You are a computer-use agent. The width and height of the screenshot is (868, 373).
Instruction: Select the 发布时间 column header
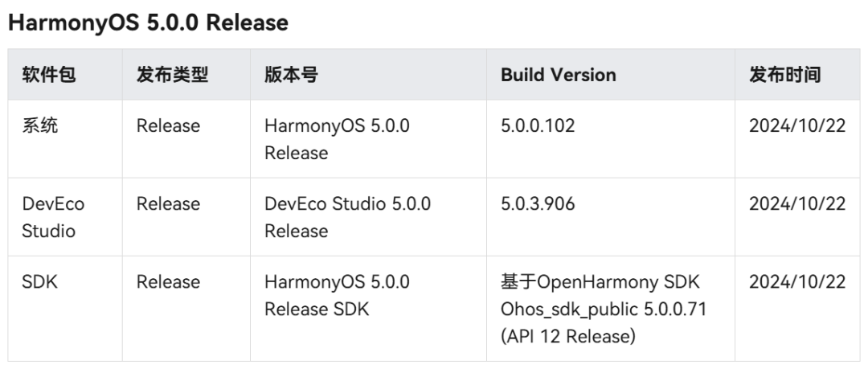785,75
